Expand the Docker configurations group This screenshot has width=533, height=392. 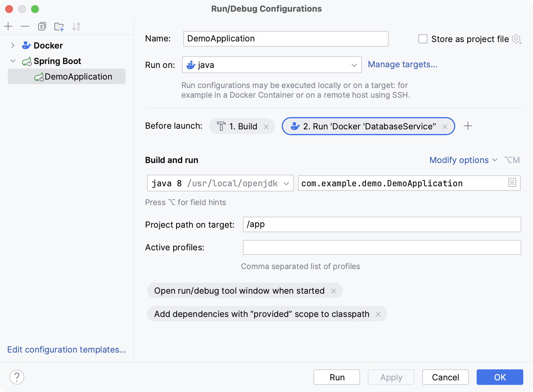pos(13,45)
